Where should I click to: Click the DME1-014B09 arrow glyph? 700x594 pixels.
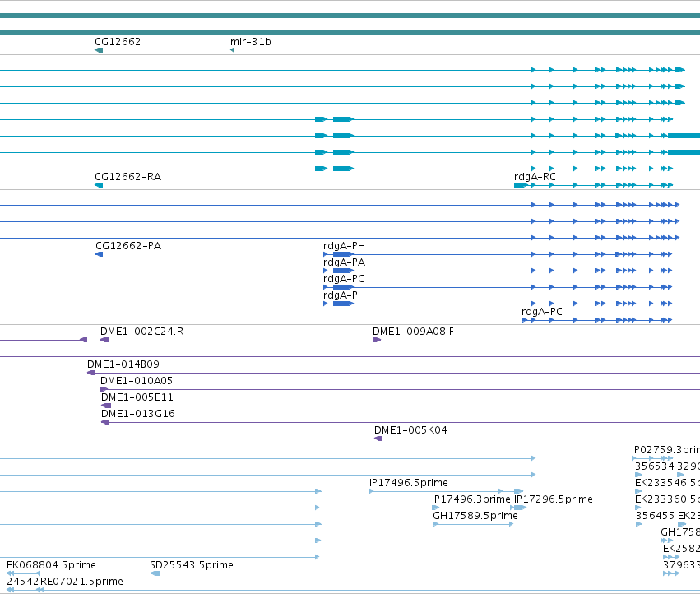coord(91,373)
